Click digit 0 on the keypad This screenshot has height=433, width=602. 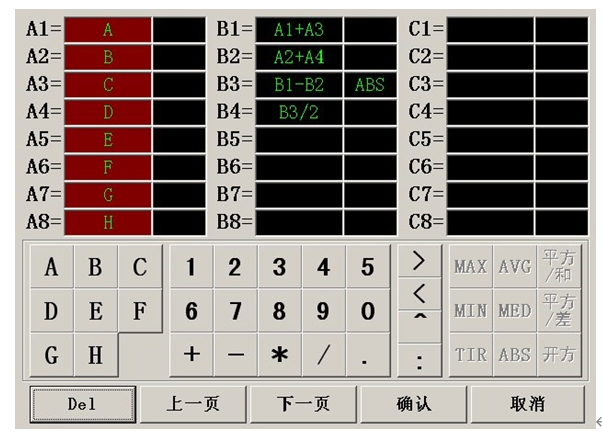point(368,311)
